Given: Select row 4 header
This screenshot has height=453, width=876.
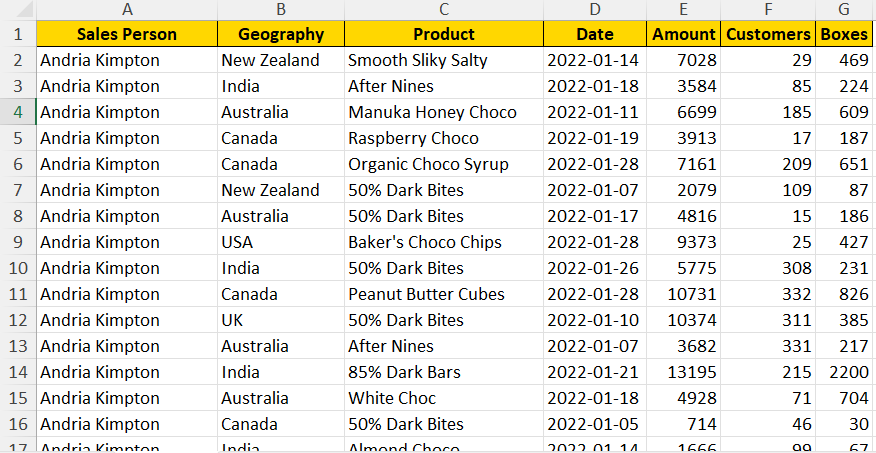Looking at the screenshot, I should click(x=18, y=112).
